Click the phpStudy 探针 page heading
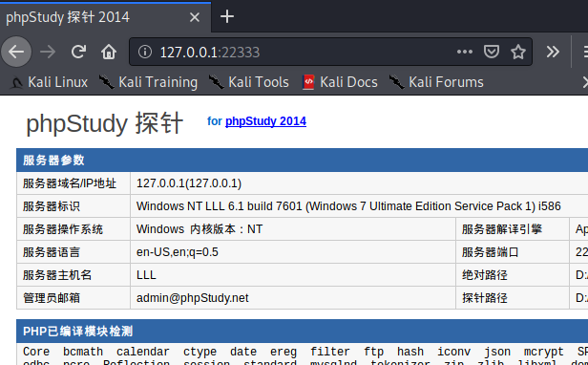 point(105,123)
